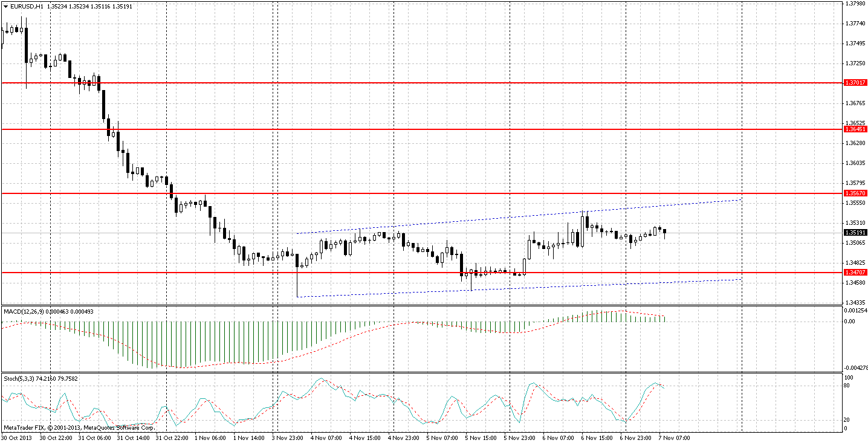
Task: Click the 30 Oct 2013 date label
Action: point(16,438)
